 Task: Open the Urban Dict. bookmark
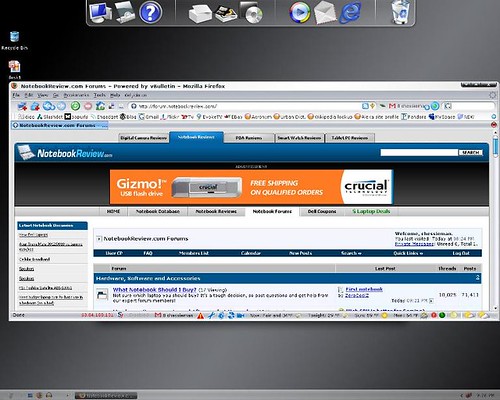pos(289,117)
